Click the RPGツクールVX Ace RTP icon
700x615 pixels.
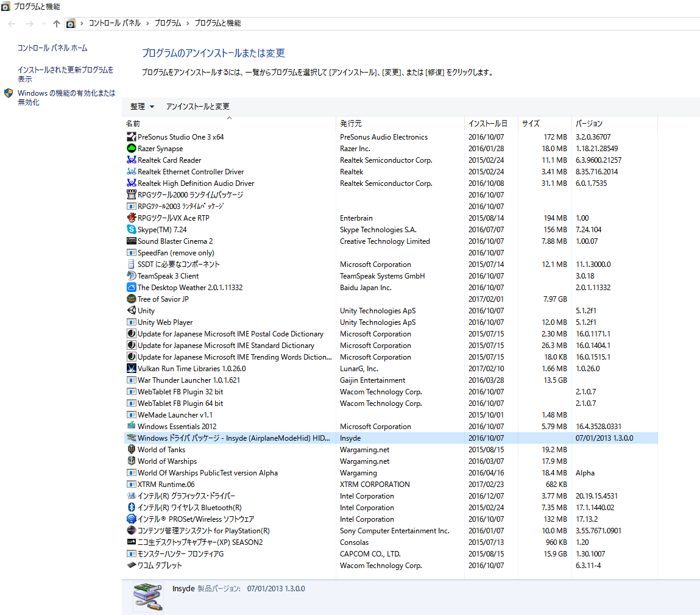coord(131,218)
